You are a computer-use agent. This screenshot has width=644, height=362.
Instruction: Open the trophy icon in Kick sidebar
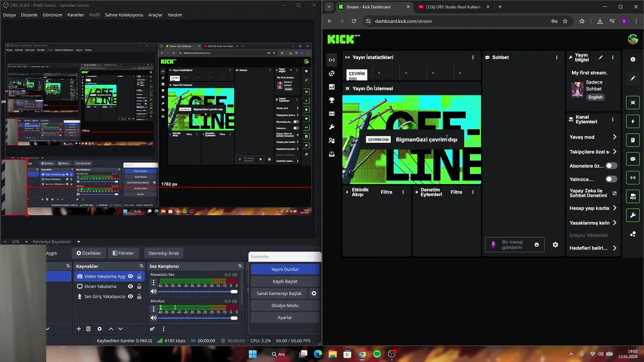[x=332, y=100]
